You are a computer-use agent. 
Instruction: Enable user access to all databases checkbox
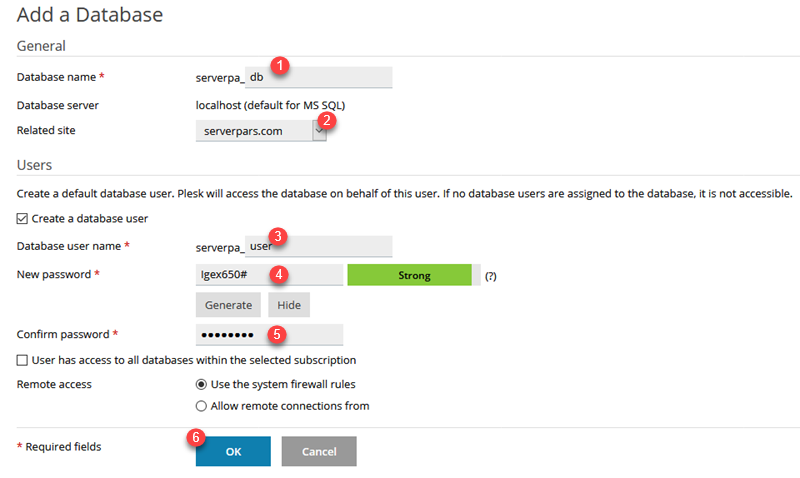(x=22, y=361)
